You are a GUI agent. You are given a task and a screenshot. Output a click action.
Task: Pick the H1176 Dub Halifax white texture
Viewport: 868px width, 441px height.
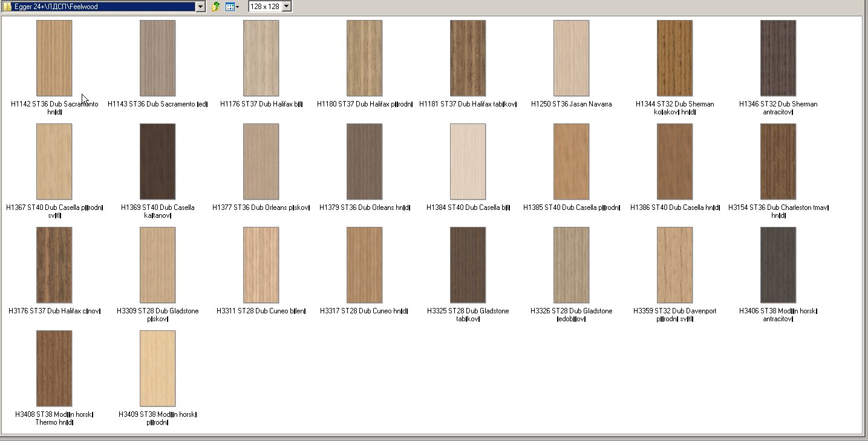(261, 58)
